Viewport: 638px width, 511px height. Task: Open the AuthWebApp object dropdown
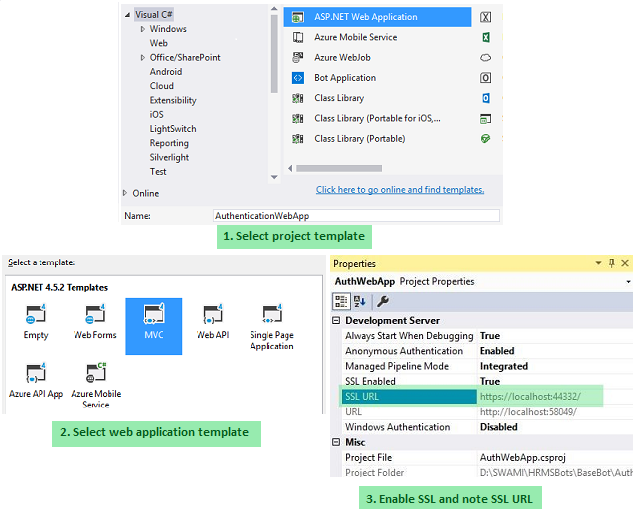coord(628,282)
